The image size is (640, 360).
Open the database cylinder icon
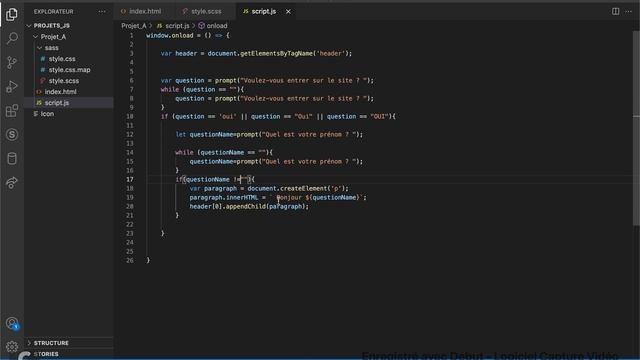(12, 158)
